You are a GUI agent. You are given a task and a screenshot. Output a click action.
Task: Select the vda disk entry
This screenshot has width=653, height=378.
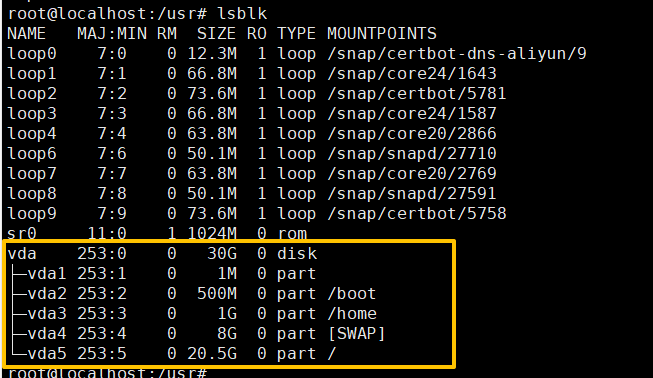point(22,254)
